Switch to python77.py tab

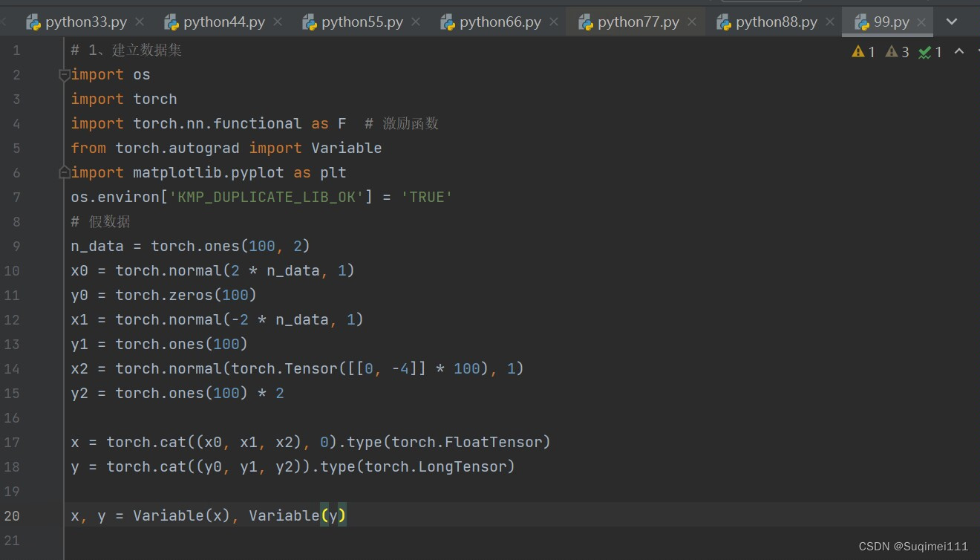(x=638, y=22)
